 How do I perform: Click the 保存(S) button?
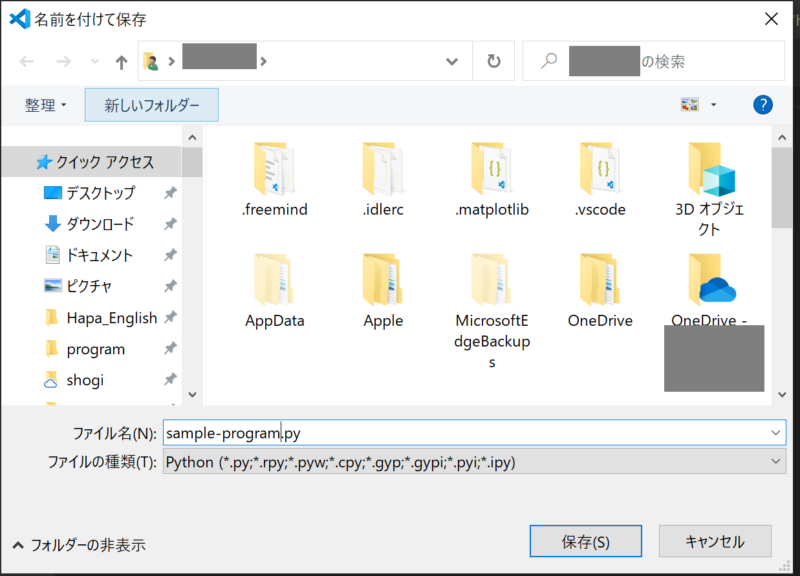pyautogui.click(x=585, y=542)
